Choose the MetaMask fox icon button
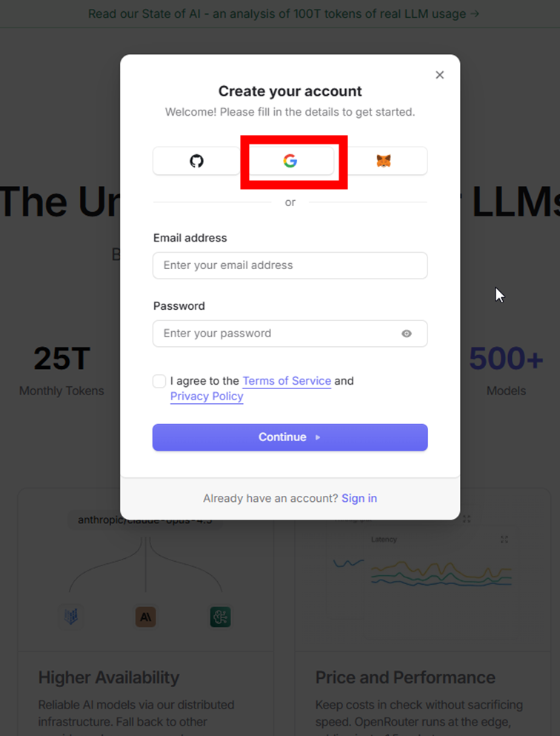Screen dimensions: 560x736 pyautogui.click(x=384, y=161)
